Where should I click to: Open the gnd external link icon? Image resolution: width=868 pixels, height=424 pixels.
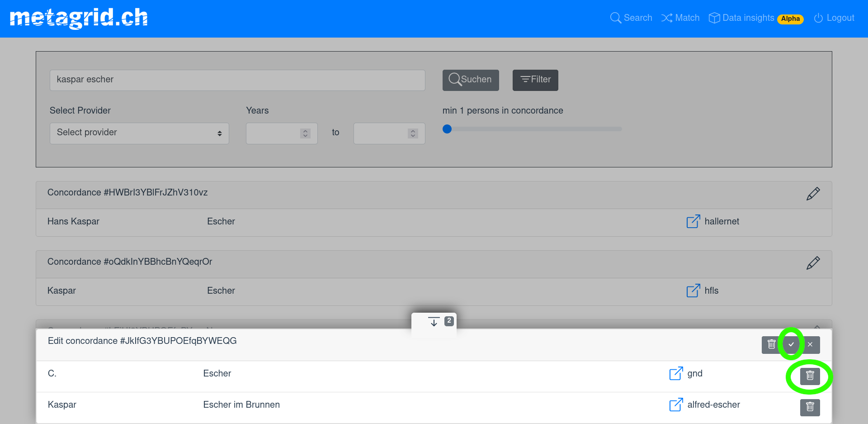tap(676, 373)
